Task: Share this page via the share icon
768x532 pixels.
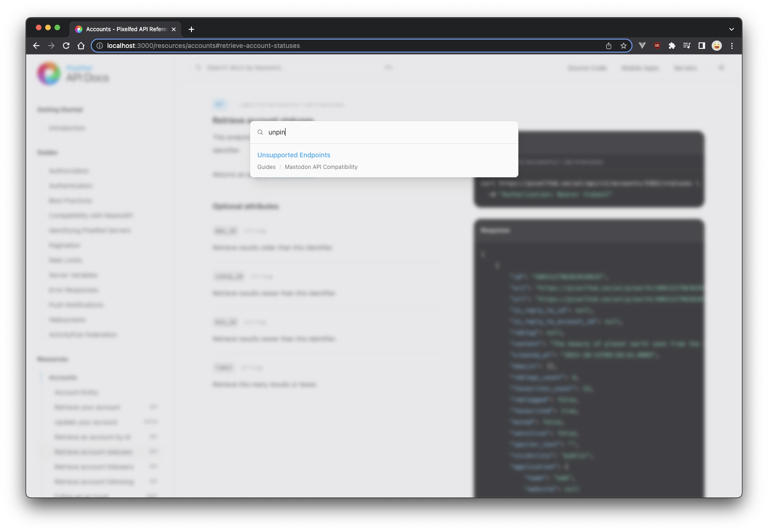Action: click(609, 46)
